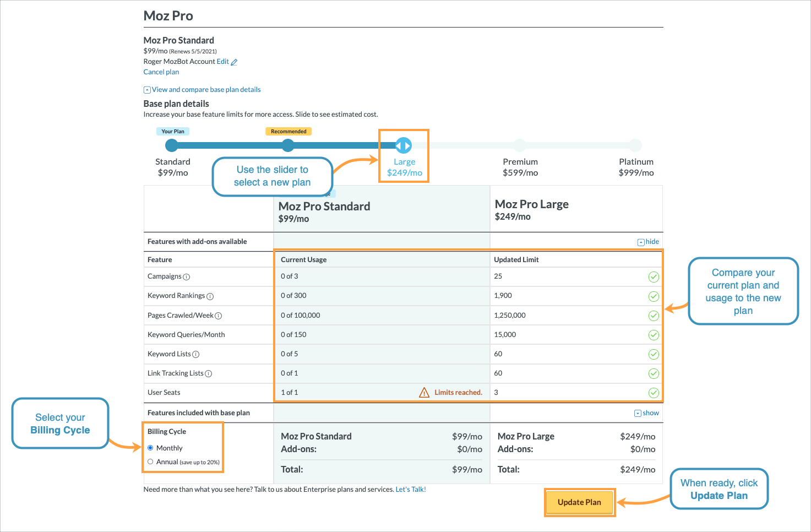
Task: Select the Annual billing cycle option
Action: pos(150,462)
